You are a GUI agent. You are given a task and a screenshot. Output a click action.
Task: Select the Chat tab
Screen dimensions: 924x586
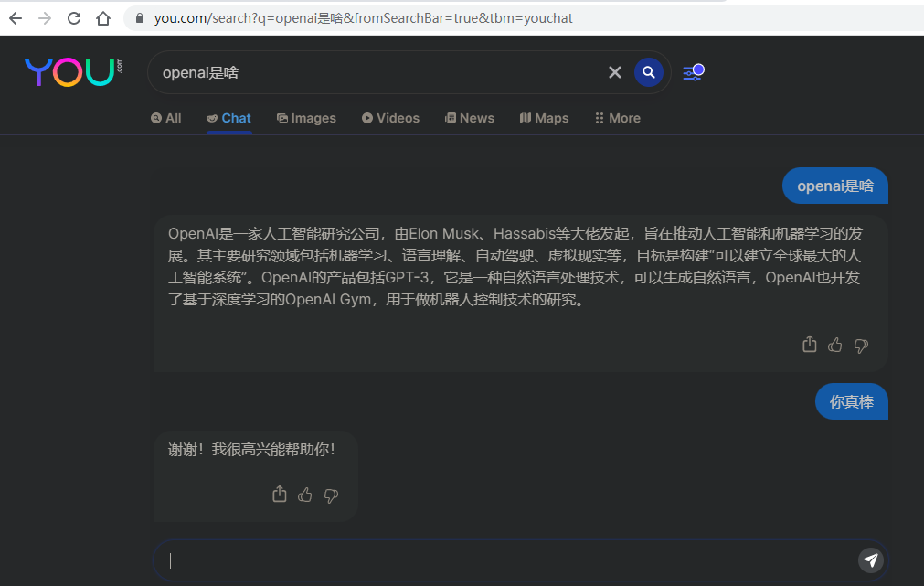coord(228,118)
